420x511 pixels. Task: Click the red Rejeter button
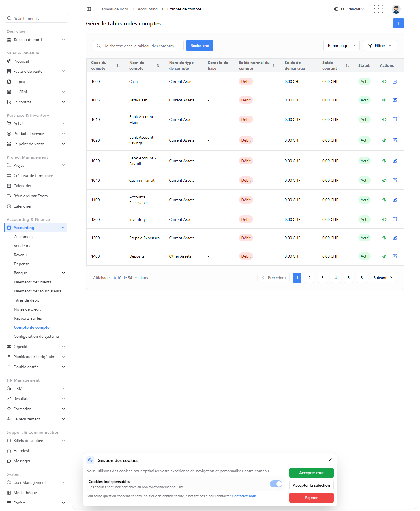(x=311, y=498)
